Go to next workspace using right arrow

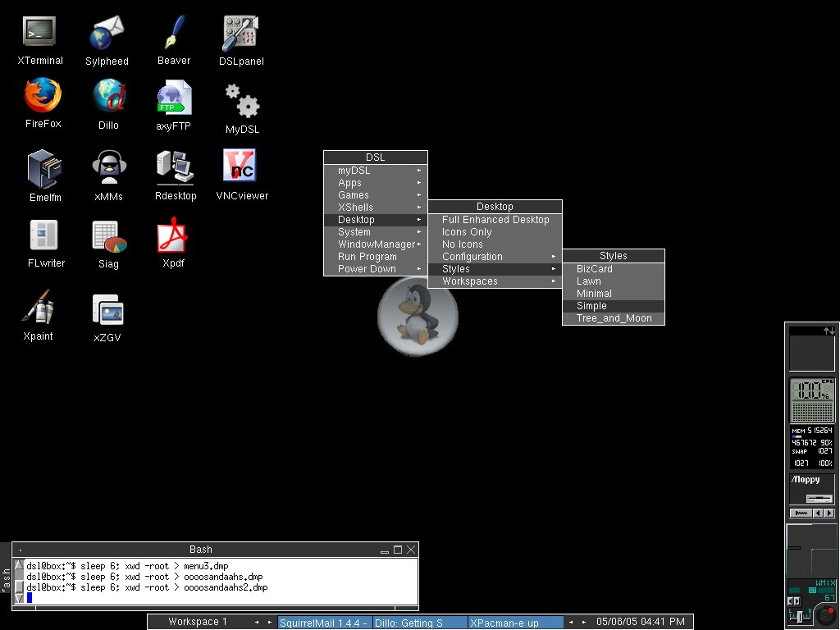(x=269, y=622)
